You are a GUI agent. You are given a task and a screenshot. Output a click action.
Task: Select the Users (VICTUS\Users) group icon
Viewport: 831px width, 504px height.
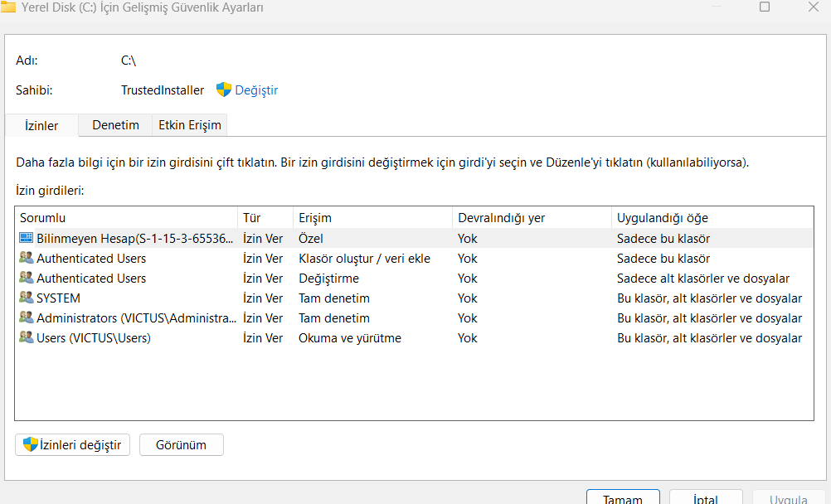click(27, 337)
